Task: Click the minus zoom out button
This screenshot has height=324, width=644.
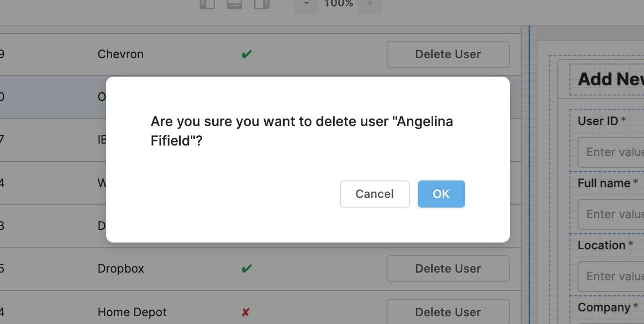Action: (306, 4)
